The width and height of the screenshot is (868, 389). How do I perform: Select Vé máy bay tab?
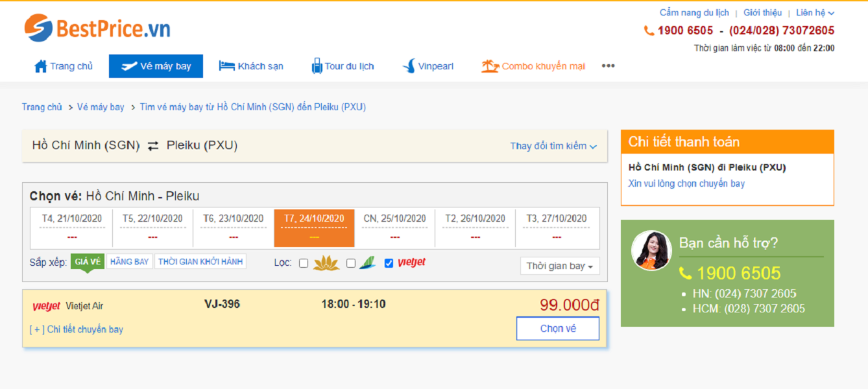156,66
